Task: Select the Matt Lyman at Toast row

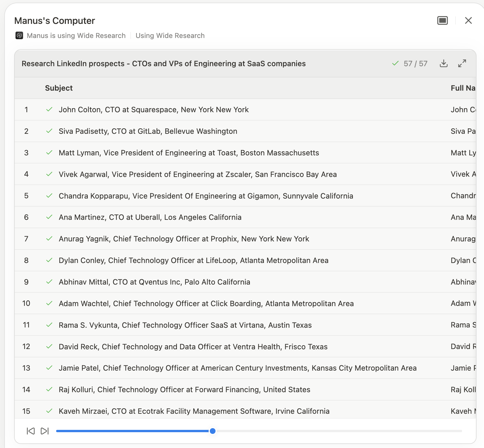Action: pyautogui.click(x=245, y=153)
